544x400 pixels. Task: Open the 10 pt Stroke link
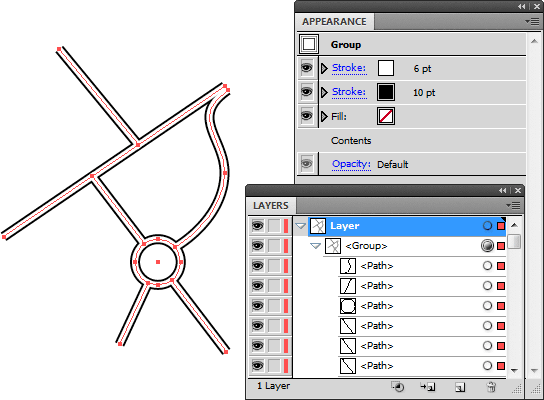(x=349, y=92)
